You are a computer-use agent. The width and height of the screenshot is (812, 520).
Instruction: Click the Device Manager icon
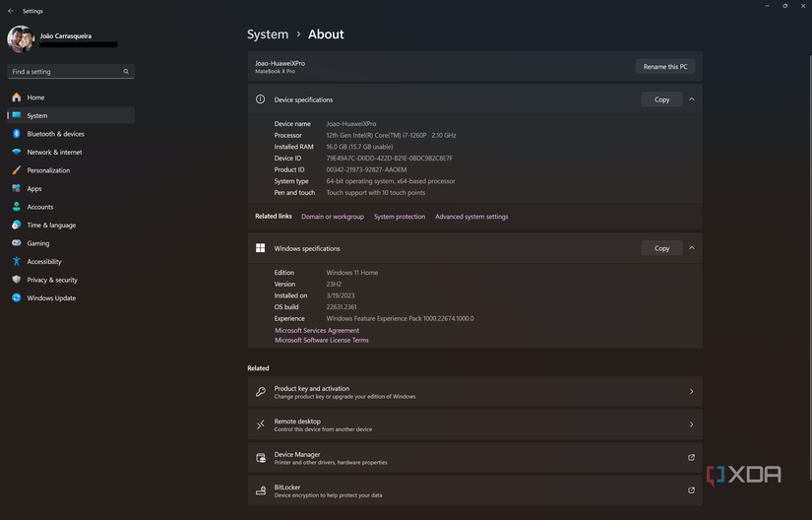261,458
